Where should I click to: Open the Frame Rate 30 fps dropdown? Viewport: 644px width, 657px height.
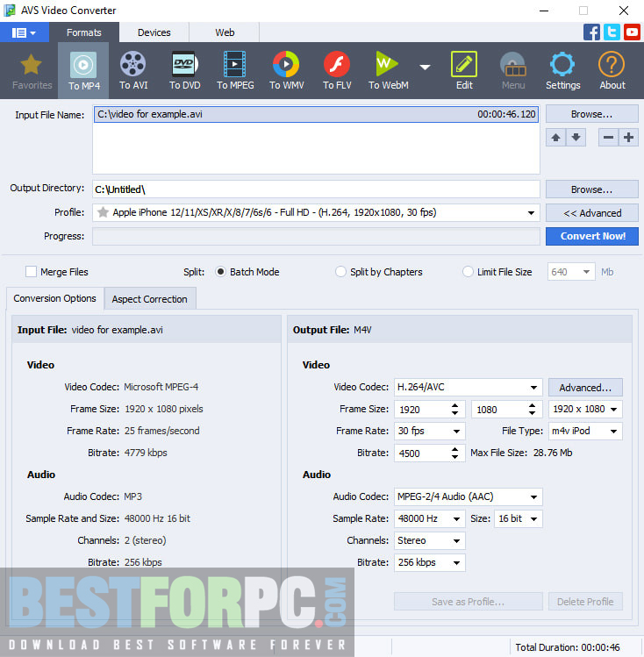point(429,432)
